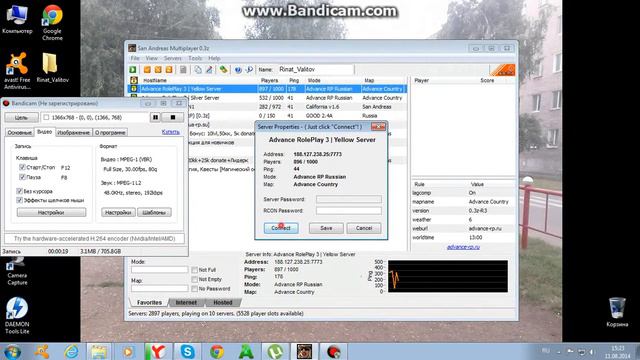Click Настройки button under Запись section

pyautogui.click(x=51, y=212)
